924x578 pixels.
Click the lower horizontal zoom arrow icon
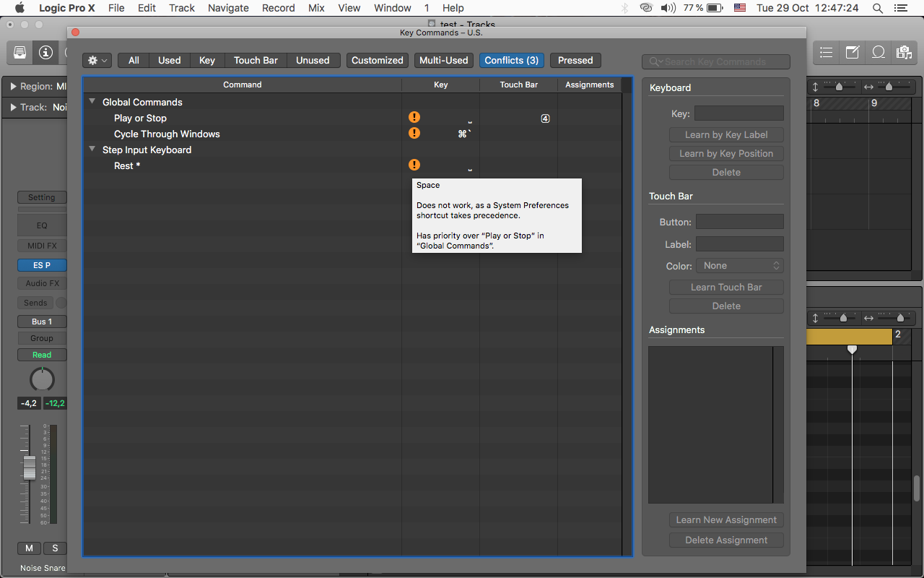coord(868,318)
